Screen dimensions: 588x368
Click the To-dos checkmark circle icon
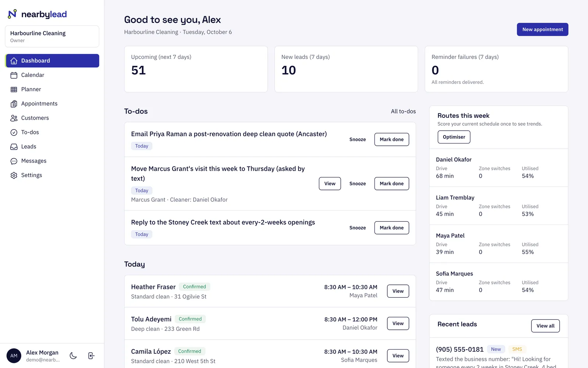coord(14,132)
